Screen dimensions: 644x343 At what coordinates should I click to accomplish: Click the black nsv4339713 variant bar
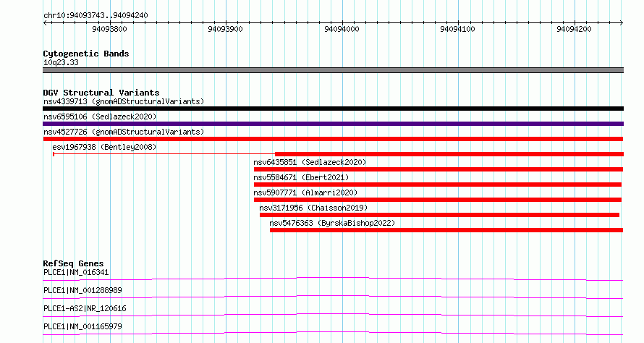[333, 109]
